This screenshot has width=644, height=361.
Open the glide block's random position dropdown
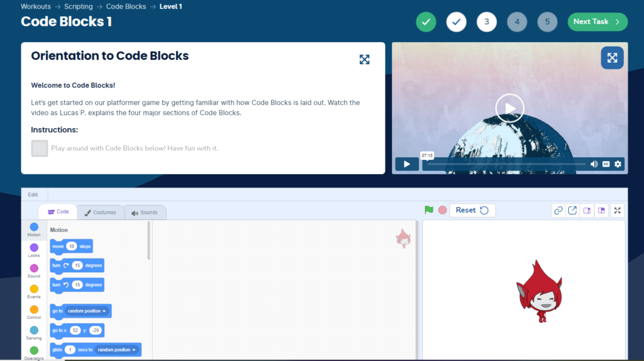pos(117,350)
